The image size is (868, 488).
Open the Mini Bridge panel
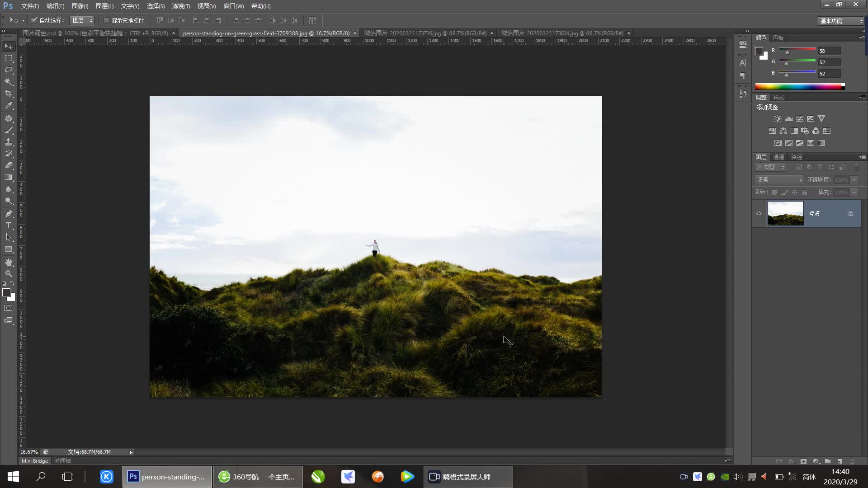click(x=35, y=461)
